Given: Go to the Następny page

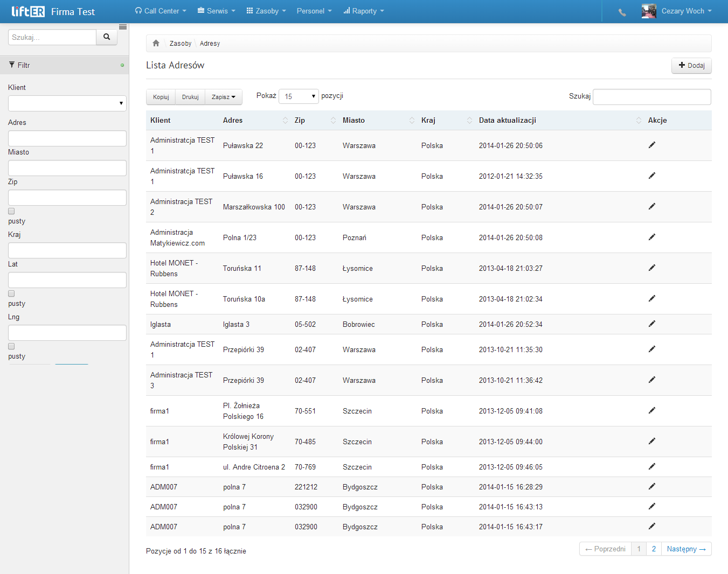Looking at the screenshot, I should (687, 549).
